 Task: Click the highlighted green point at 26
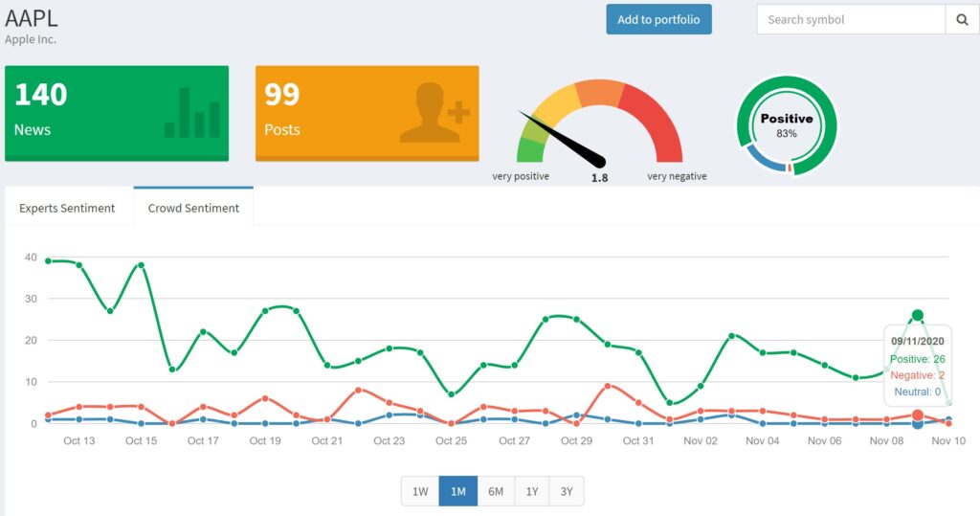pyautogui.click(x=918, y=315)
